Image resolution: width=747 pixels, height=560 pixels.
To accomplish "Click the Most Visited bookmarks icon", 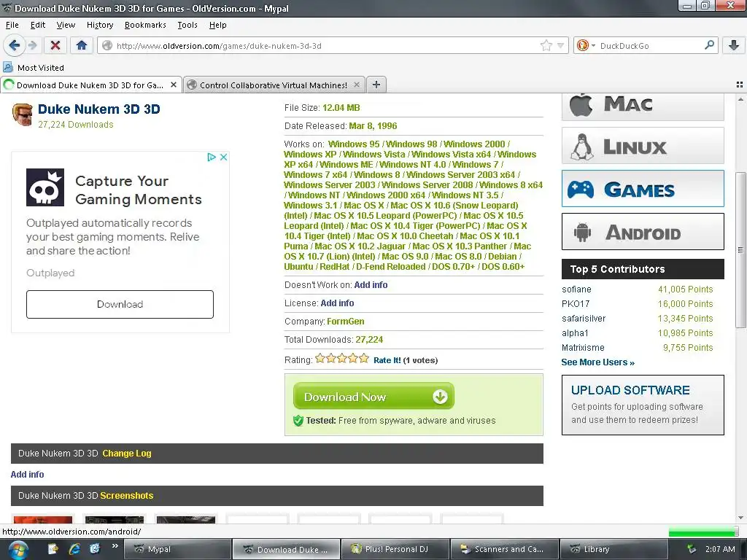I will pos(8,67).
